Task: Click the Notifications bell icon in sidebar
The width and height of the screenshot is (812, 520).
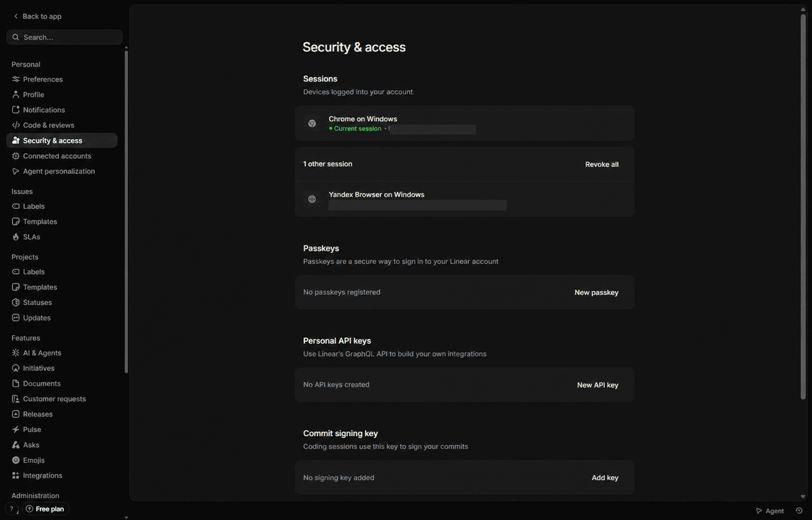Action: (16, 110)
